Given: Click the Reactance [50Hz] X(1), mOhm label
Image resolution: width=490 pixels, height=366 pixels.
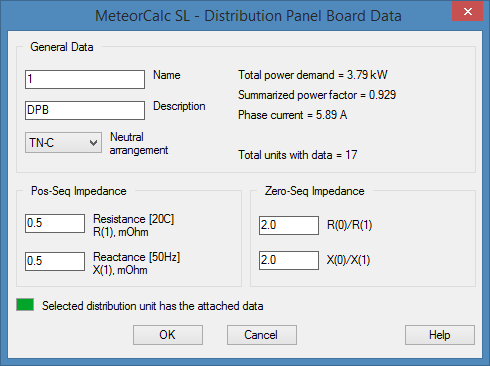Looking at the screenshot, I should (x=136, y=264).
